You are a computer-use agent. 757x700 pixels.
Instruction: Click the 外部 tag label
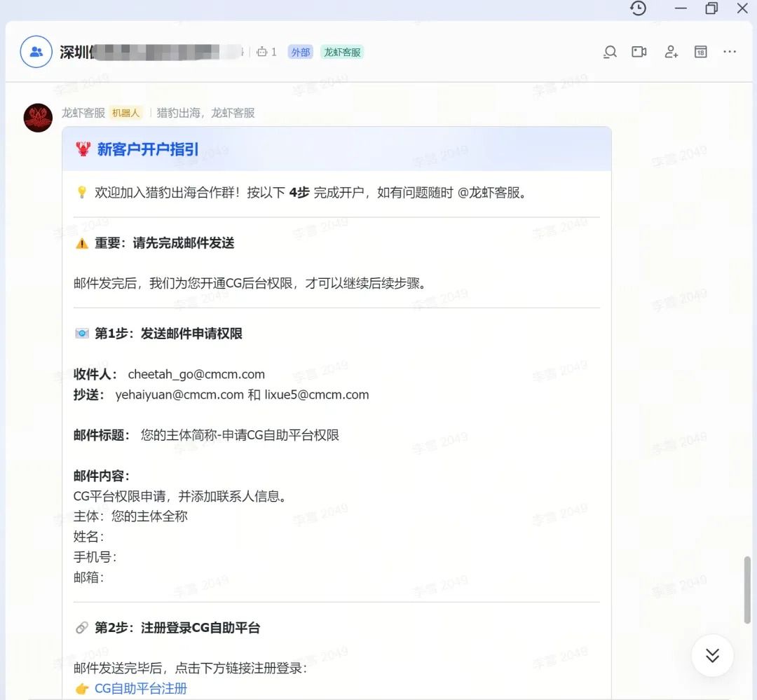tap(300, 52)
